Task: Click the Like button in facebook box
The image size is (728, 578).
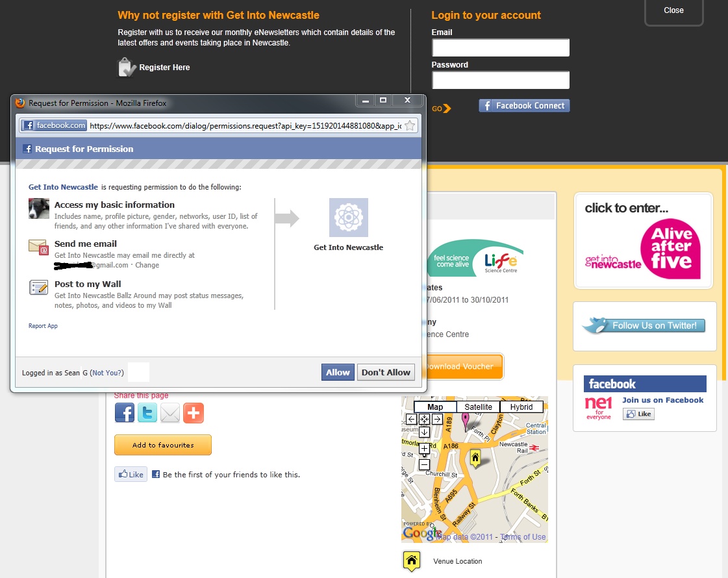Action: [639, 414]
